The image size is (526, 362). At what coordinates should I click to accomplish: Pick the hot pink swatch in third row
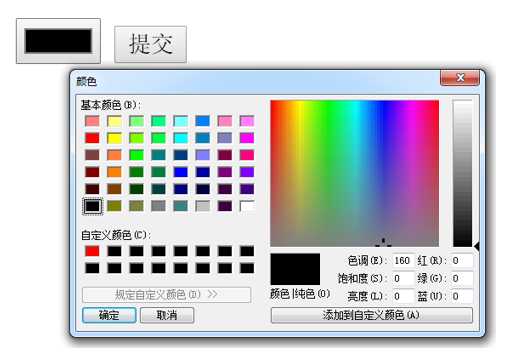(x=247, y=155)
